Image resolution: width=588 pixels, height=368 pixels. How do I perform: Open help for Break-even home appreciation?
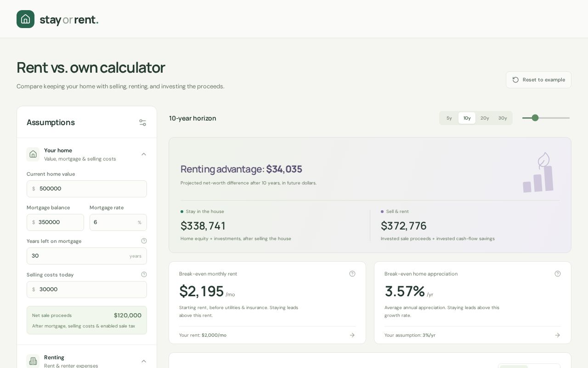558,274
